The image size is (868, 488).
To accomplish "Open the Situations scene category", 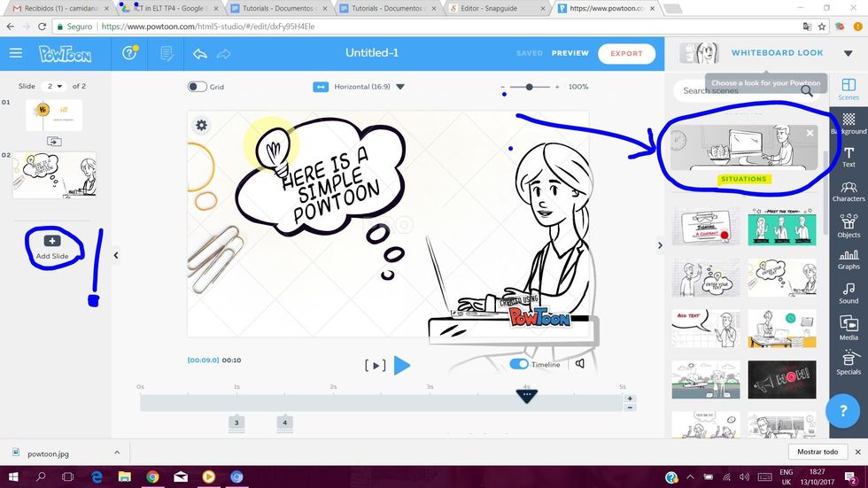I will tap(743, 148).
